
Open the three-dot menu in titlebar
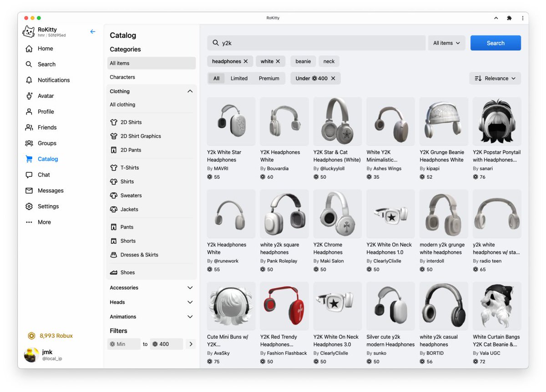522,18
